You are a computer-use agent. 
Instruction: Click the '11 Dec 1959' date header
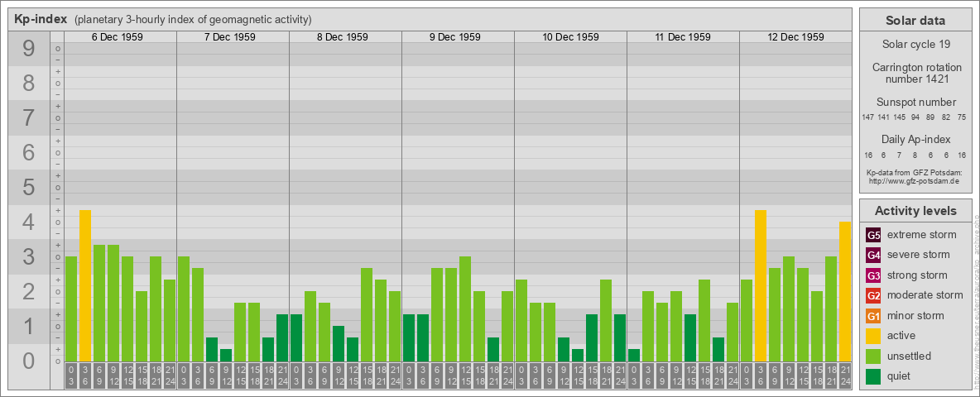(x=683, y=37)
